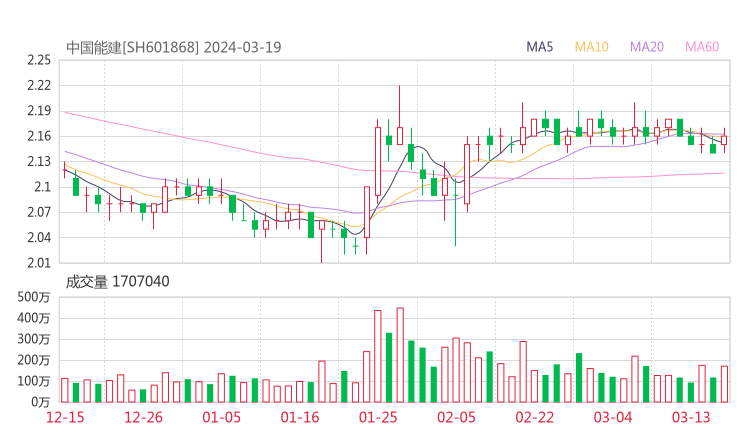Click the MA5 legend label

coord(539,47)
